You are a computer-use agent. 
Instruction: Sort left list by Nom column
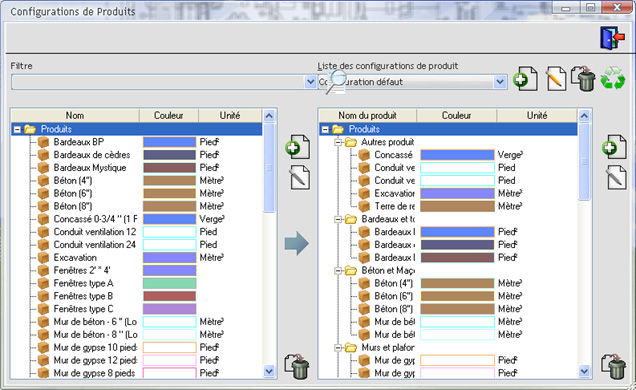click(75, 116)
